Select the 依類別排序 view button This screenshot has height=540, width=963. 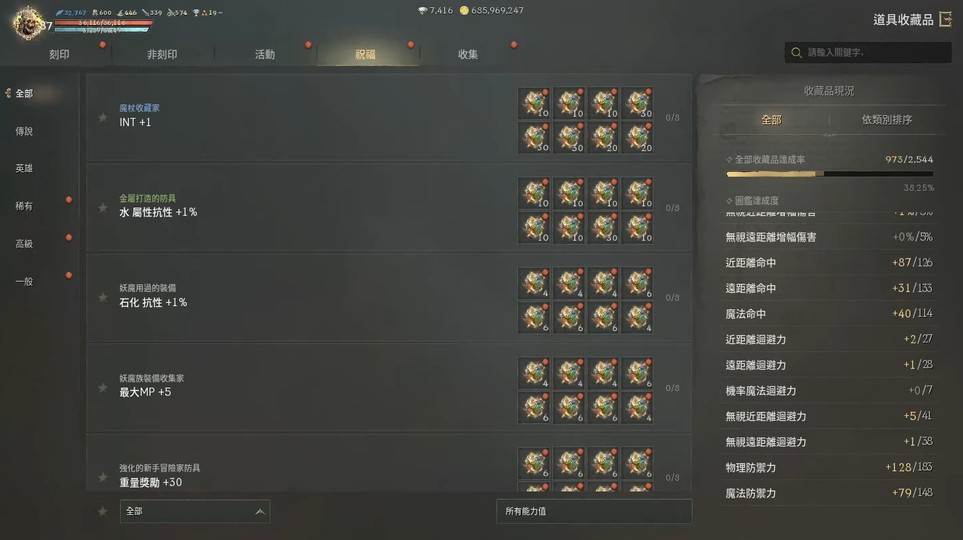coord(886,120)
